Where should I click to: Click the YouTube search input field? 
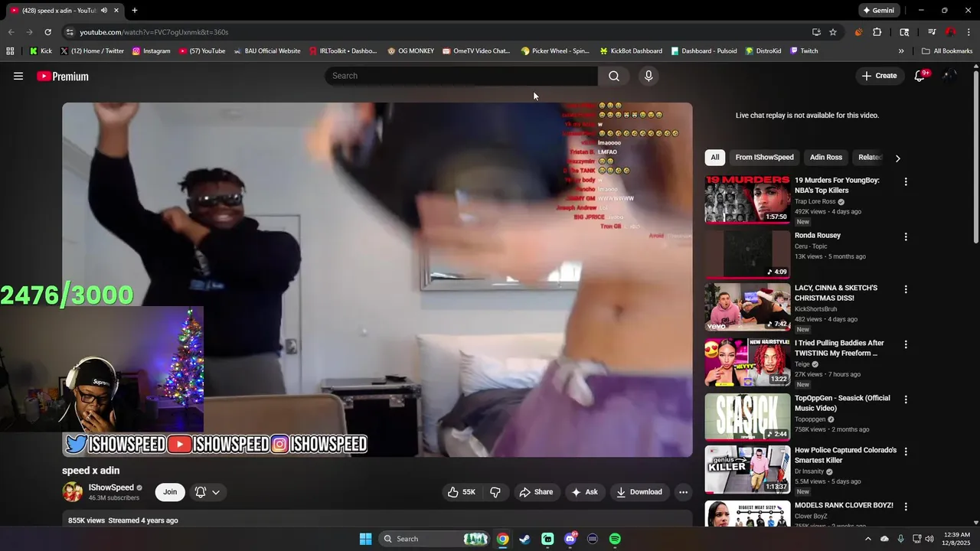click(x=461, y=76)
